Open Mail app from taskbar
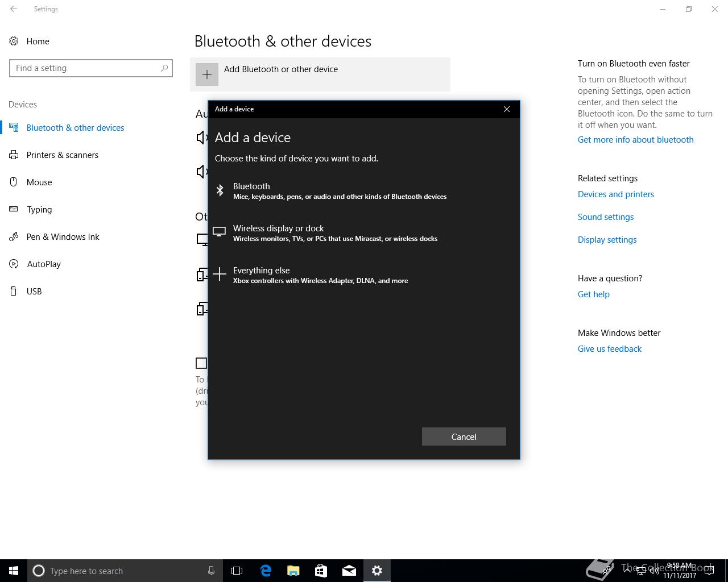 pos(349,571)
